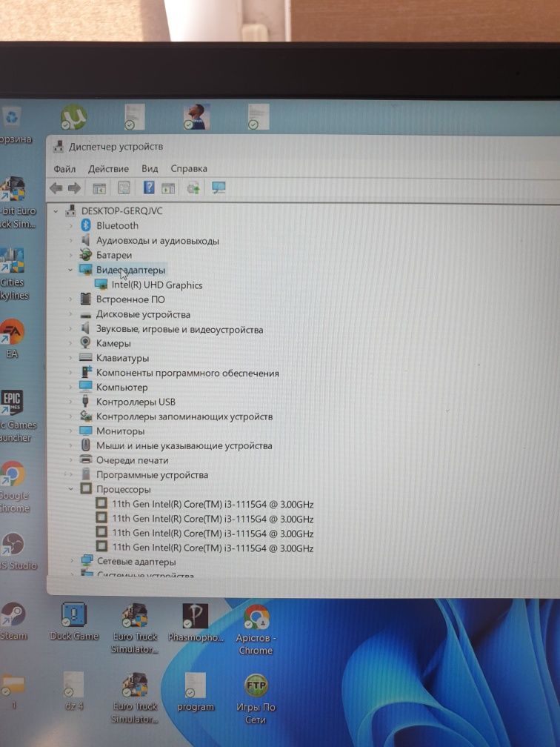Expand the Батареи category arrow
This screenshot has width=560, height=747.
71,256
